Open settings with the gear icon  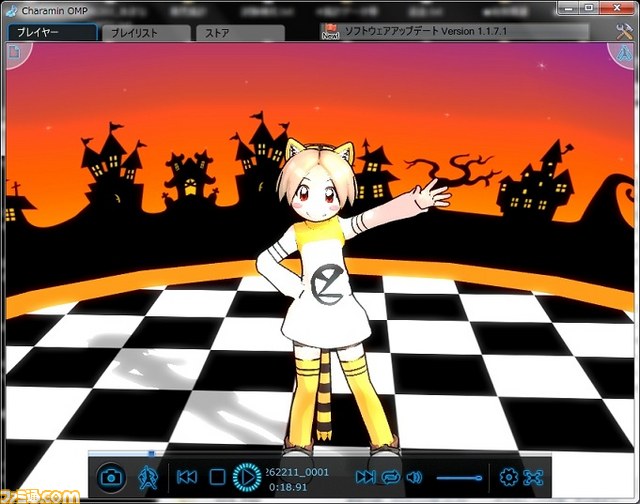[509, 477]
